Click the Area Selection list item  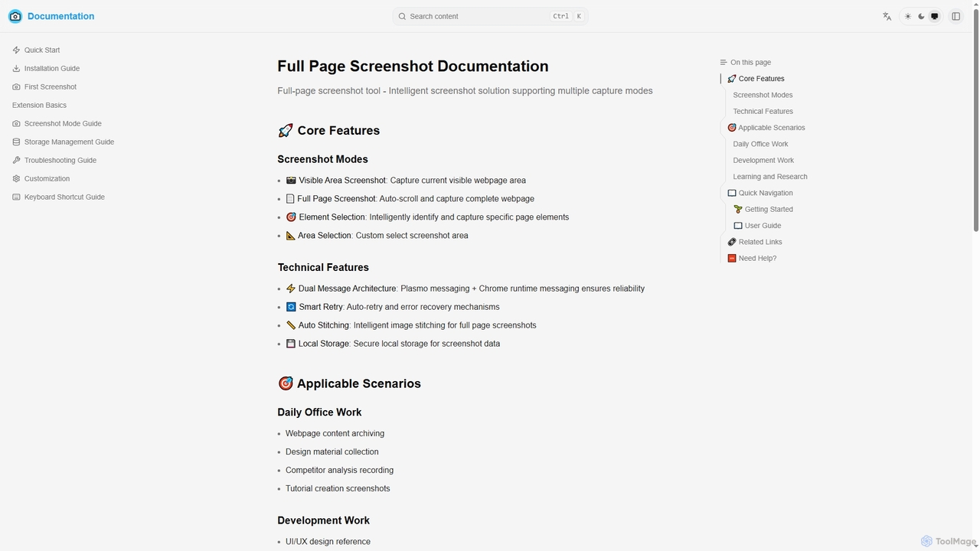click(x=377, y=236)
